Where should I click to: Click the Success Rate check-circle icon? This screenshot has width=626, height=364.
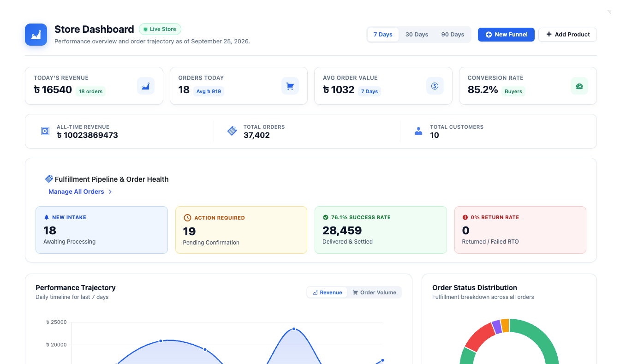click(x=326, y=217)
